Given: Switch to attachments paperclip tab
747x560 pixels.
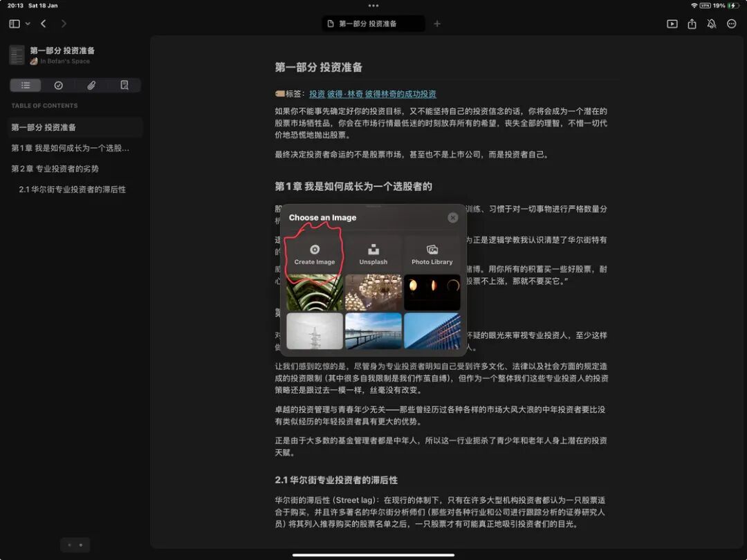Looking at the screenshot, I should pyautogui.click(x=91, y=85).
